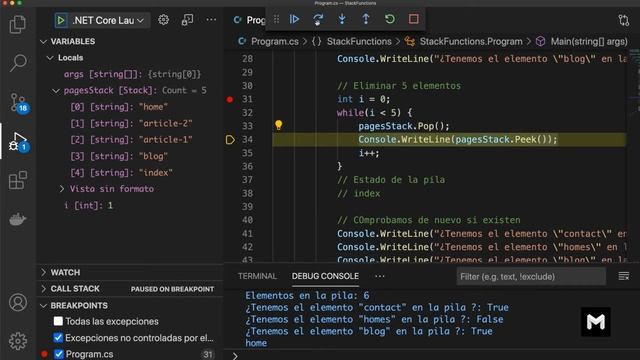Select the [2] "article-1" stack item
This screenshot has height=360, width=640.
pos(131,140)
